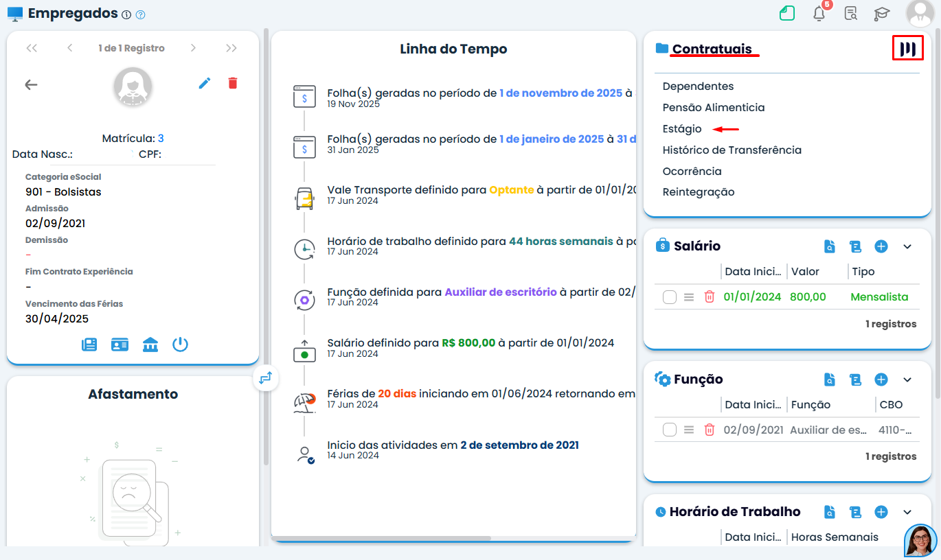Click the list icon in Função panel header
The height and width of the screenshot is (560, 941).
point(856,380)
